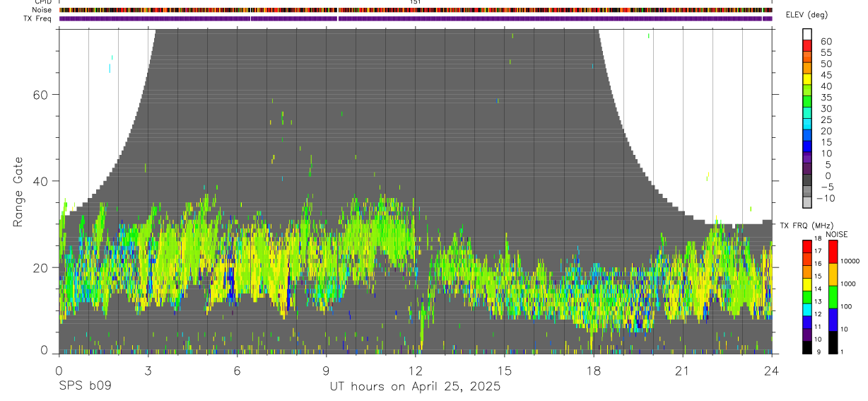Viewport: 868px width, 401px height.
Task: Click the yellow 45 degree elevation swatch
Action: (807, 80)
